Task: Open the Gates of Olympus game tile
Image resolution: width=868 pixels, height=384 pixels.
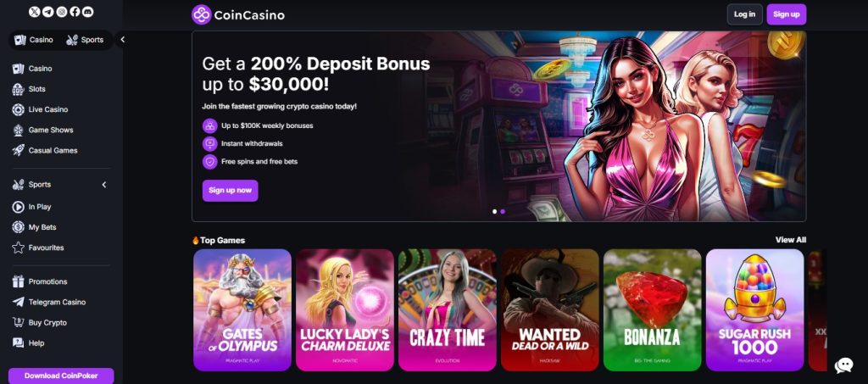Action: point(242,310)
